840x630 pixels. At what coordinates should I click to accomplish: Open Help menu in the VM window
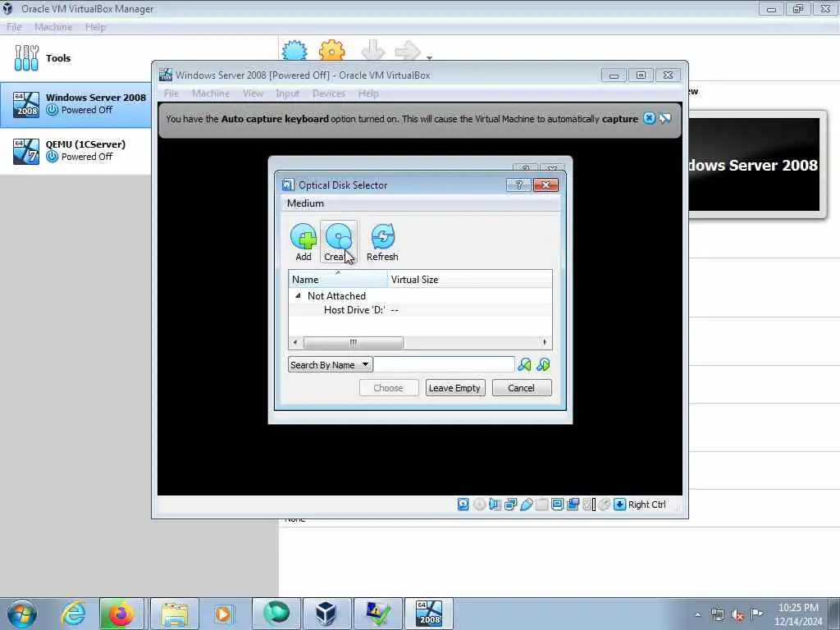coord(368,94)
